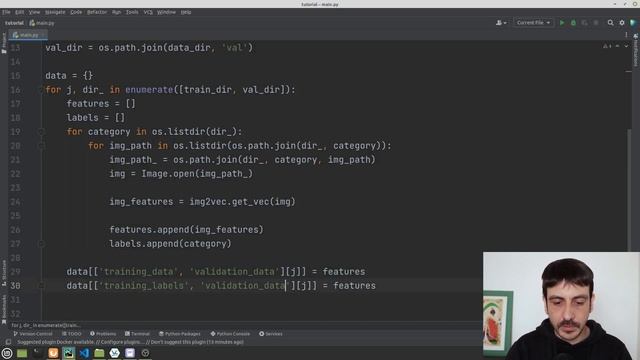Start debugging with the green bug icon
The height and width of the screenshot is (360, 640).
[x=573, y=23]
